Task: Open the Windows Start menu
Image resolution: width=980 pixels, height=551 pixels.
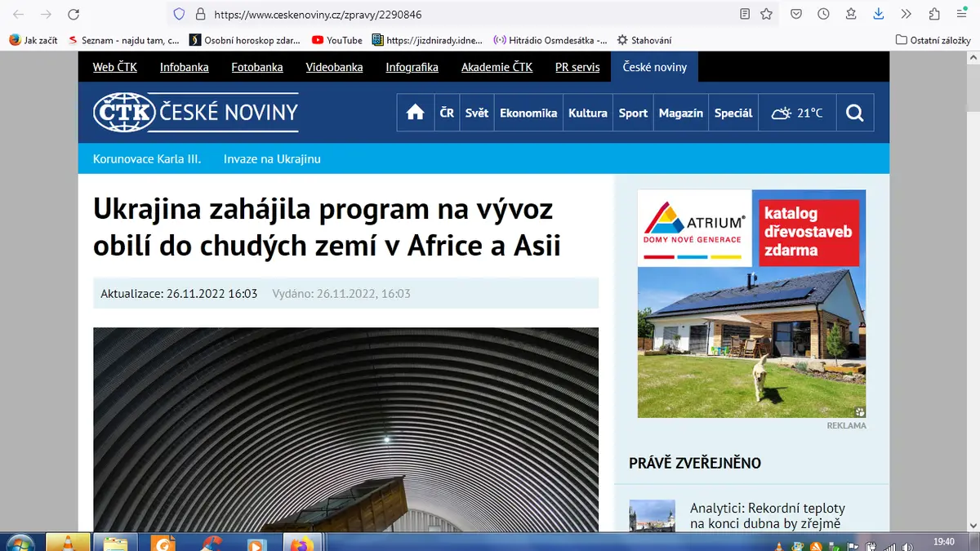Action: 20,542
